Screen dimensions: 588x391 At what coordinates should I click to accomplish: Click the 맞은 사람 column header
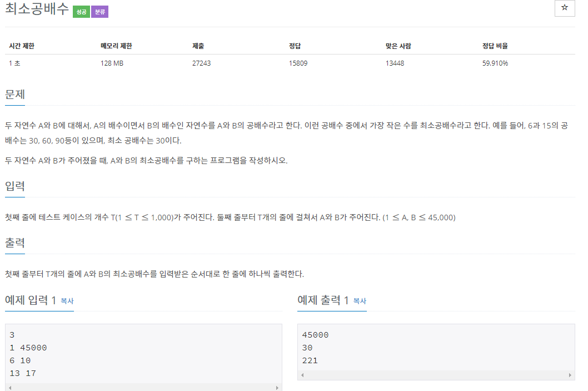[398, 46]
